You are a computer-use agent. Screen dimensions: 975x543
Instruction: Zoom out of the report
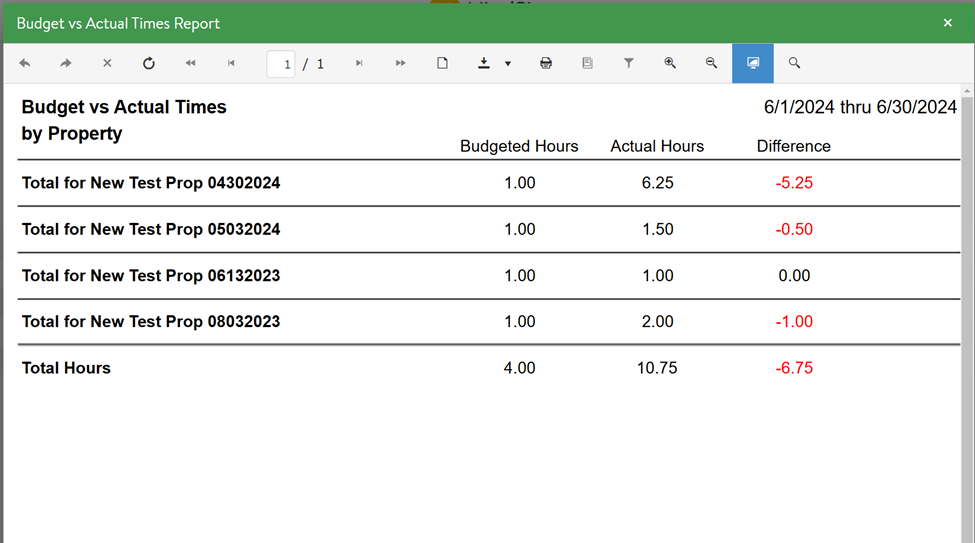711,63
